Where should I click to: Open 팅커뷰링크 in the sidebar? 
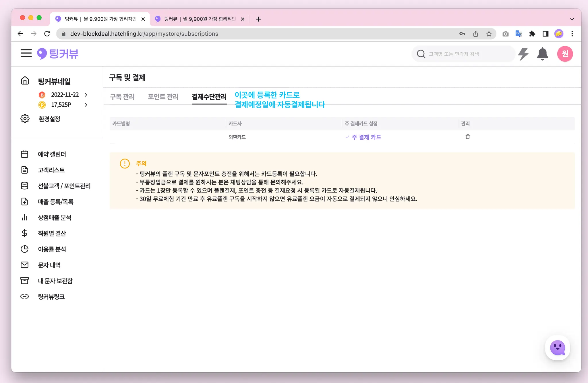[x=51, y=297]
